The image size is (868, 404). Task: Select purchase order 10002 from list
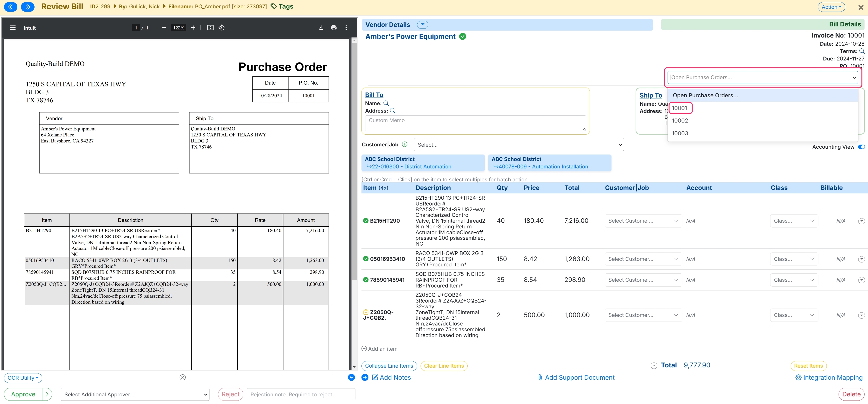point(762,121)
